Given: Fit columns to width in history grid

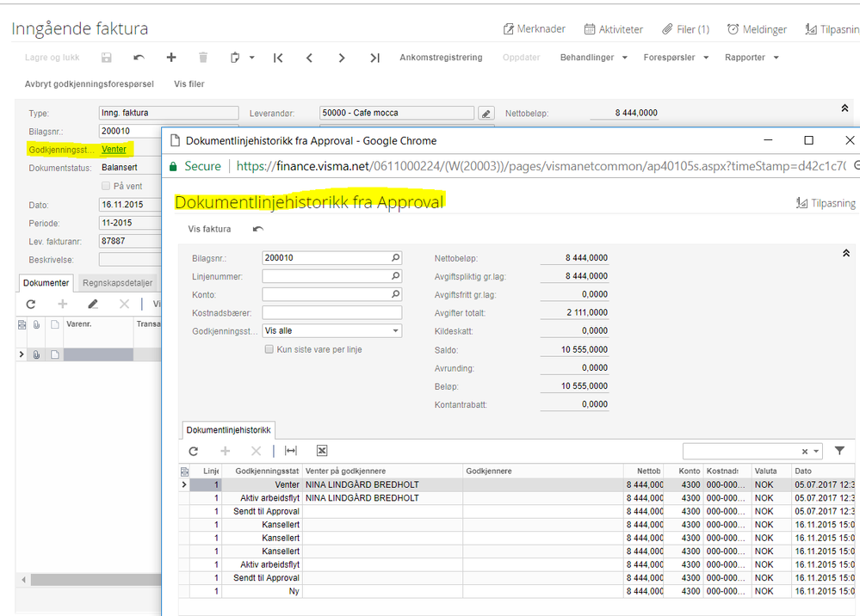Looking at the screenshot, I should [x=291, y=451].
